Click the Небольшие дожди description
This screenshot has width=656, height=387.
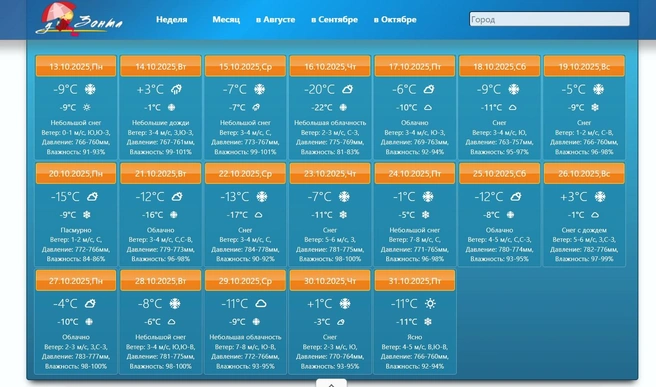[x=161, y=123]
